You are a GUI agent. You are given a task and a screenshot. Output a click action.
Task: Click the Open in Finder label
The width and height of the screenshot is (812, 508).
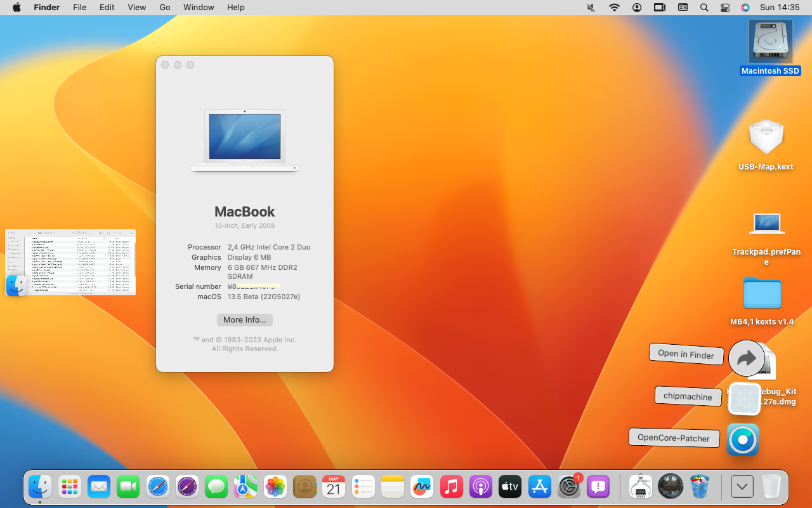pyautogui.click(x=686, y=354)
